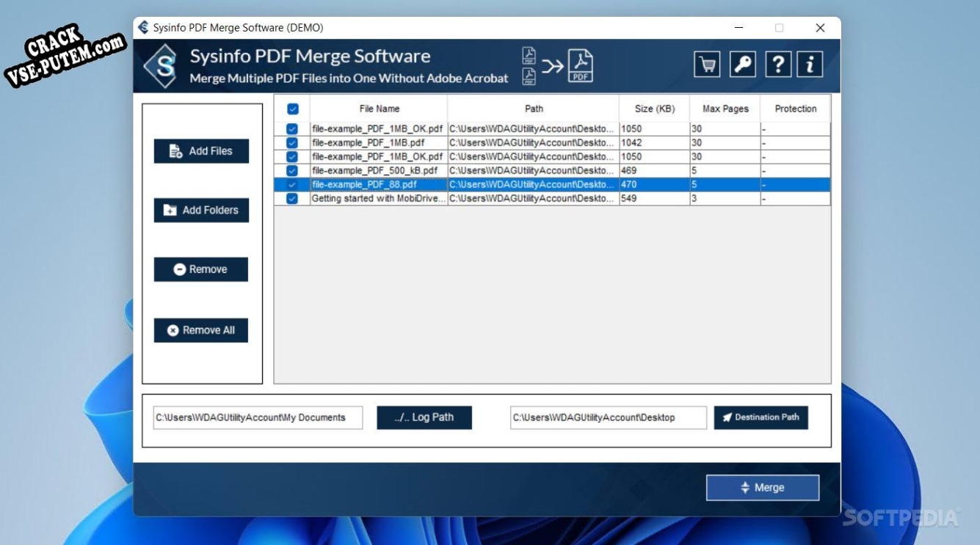This screenshot has width=980, height=545.
Task: Click the Path column header
Action: point(534,109)
